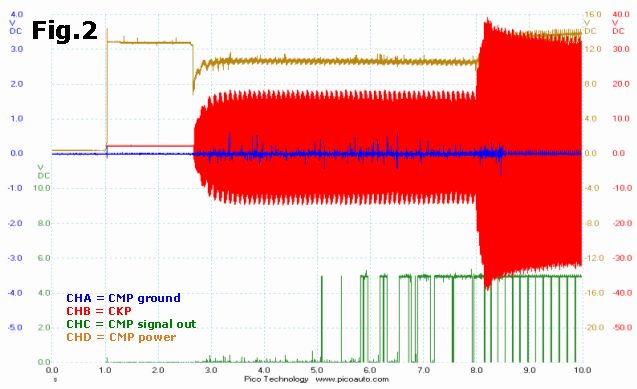Click the red V DC unit label
Viewport: 637px width, 389px height.
click(618, 27)
